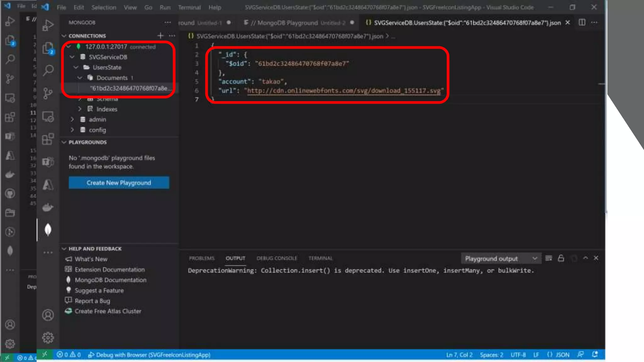The width and height of the screenshot is (644, 362).
Task: Switch to the PROBLEMS panel tab
Action: (x=202, y=258)
